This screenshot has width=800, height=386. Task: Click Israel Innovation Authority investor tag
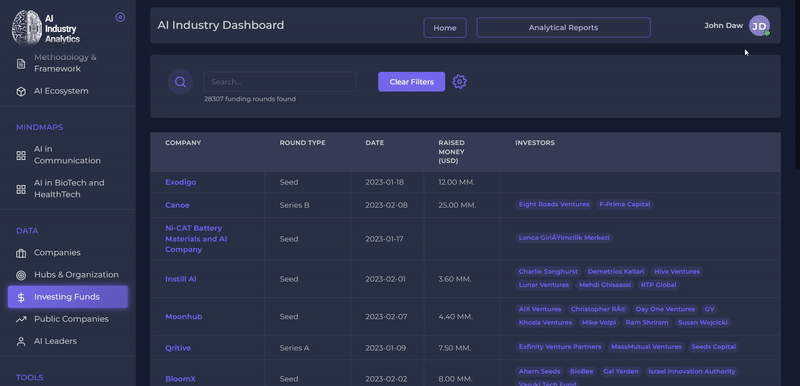[691, 372]
